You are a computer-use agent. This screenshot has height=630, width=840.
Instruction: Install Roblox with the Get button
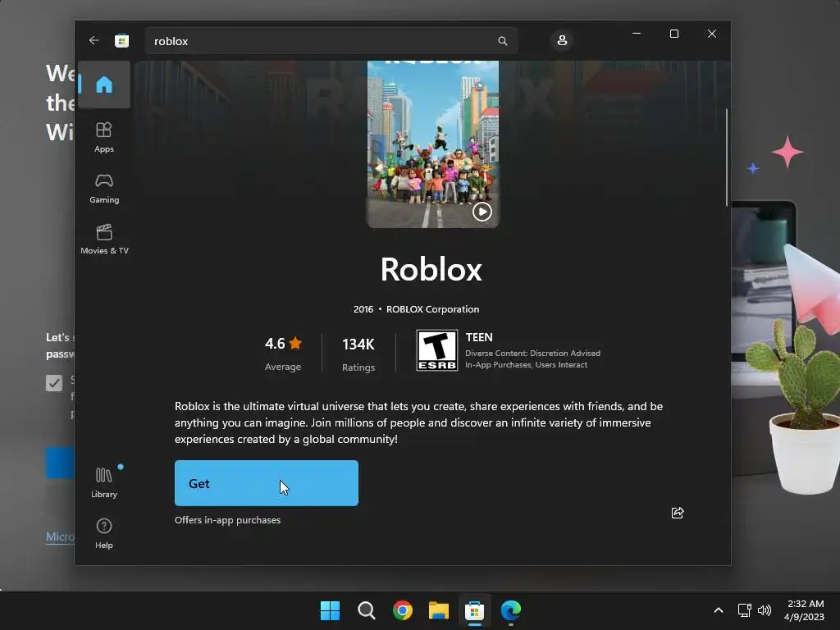coord(267,483)
